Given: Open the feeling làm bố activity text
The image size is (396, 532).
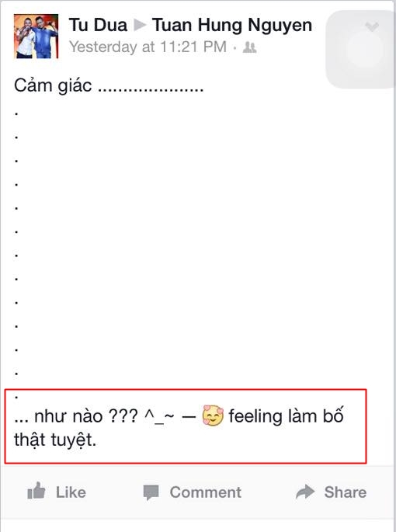Looking at the screenshot, I should point(286,416).
